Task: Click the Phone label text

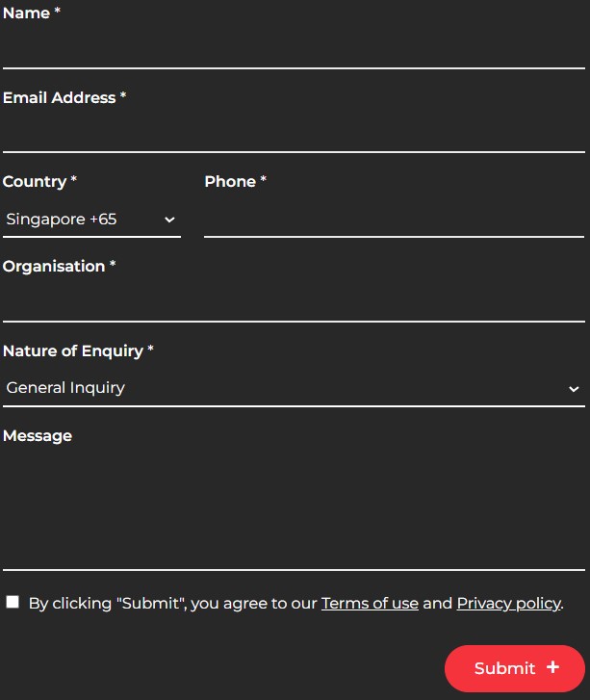Action: pos(230,182)
